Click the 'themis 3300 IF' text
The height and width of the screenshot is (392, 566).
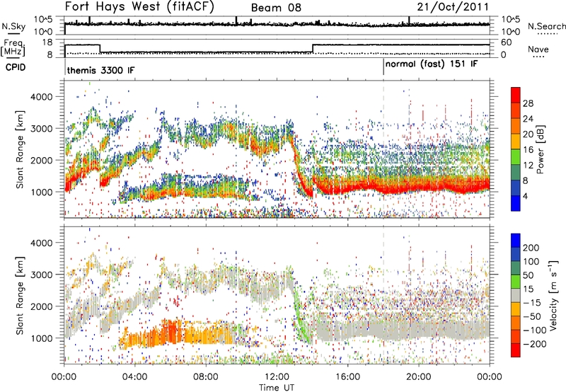tap(100, 70)
